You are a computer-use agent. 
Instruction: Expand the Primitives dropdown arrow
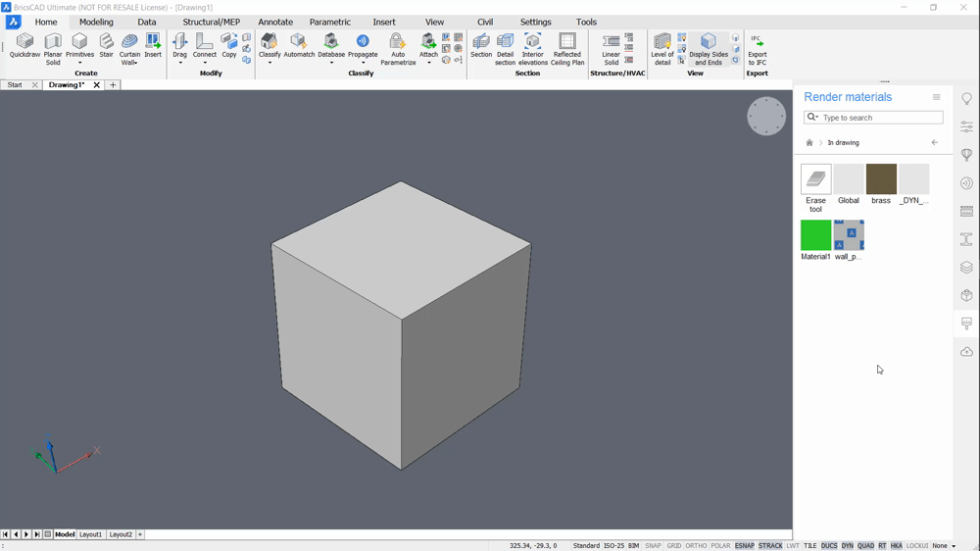click(x=80, y=63)
